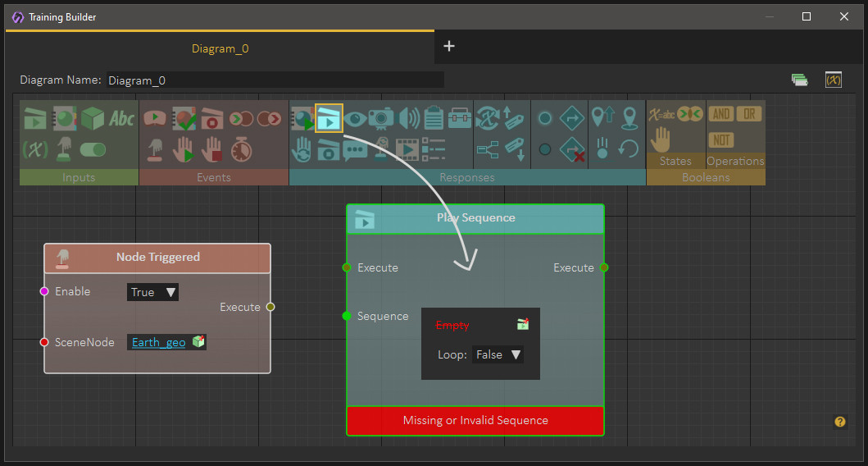Viewport: 868px width, 466px height.
Task: Add the green finger-press trigger input
Action: pyautogui.click(x=64, y=149)
